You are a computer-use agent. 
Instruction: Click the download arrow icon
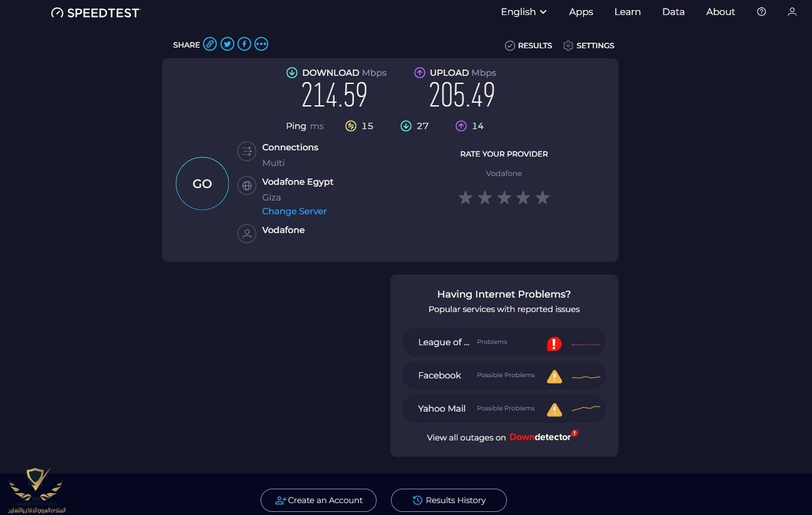[292, 73]
